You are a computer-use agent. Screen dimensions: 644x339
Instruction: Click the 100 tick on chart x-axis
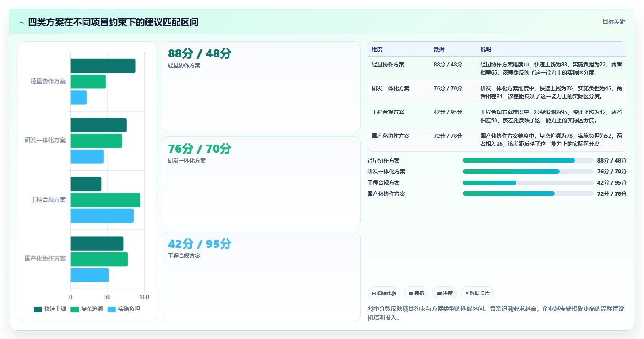[144, 297]
